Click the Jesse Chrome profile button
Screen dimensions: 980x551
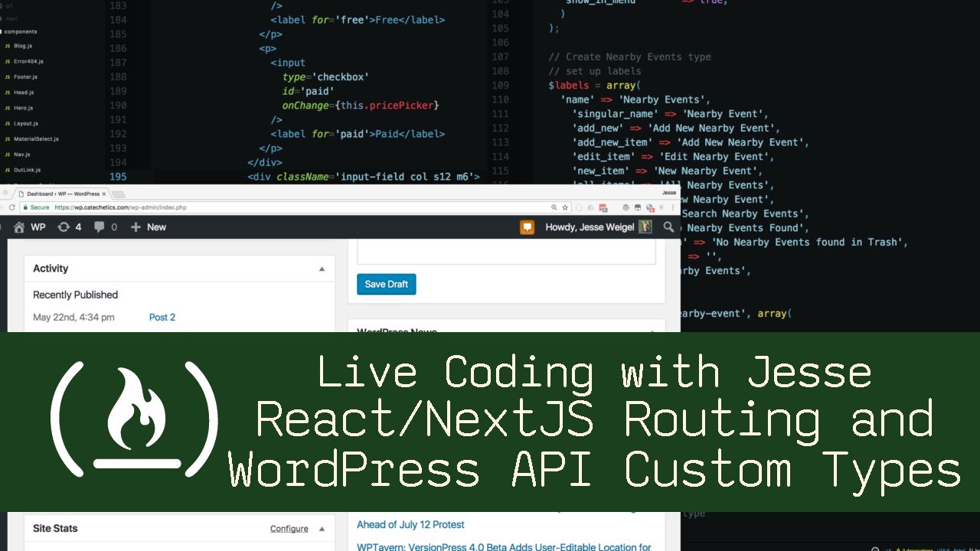(x=668, y=194)
